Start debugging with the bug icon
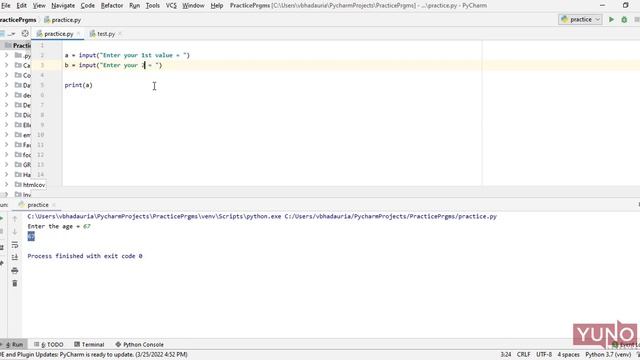The image size is (640, 360). coord(624,20)
